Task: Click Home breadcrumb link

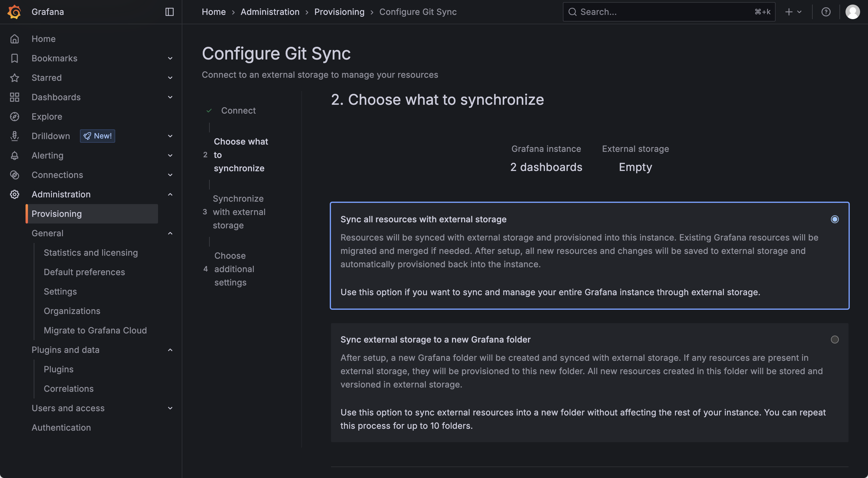Action: [x=214, y=12]
